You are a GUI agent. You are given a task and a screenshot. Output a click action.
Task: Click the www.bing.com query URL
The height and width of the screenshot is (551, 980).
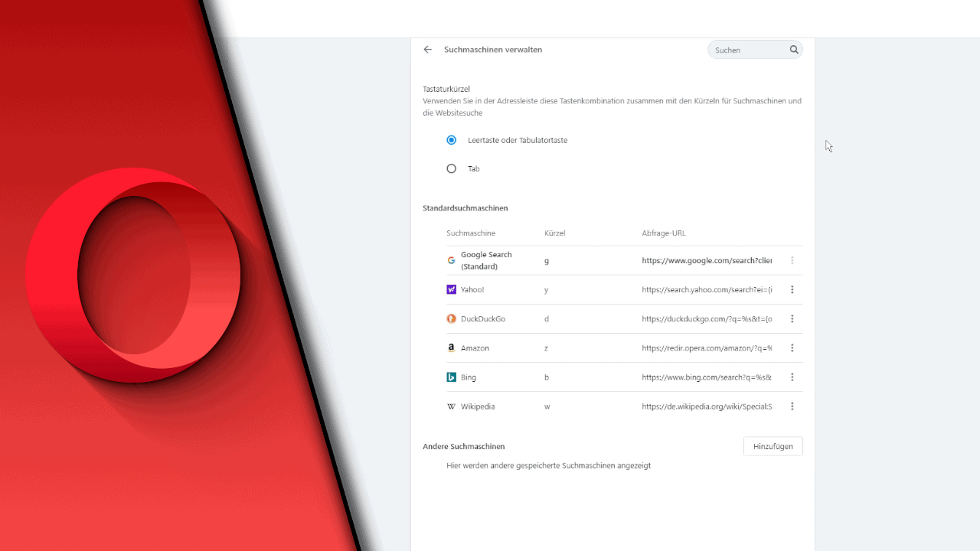pyautogui.click(x=707, y=377)
